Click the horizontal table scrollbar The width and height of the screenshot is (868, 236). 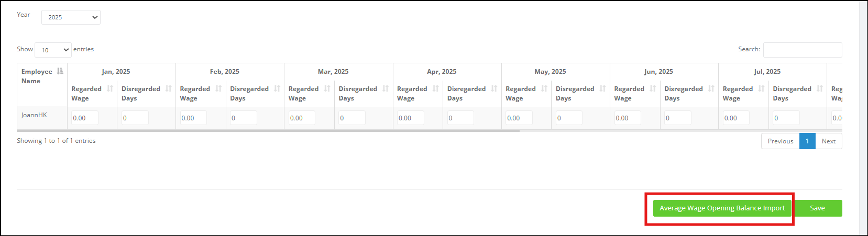(268, 131)
